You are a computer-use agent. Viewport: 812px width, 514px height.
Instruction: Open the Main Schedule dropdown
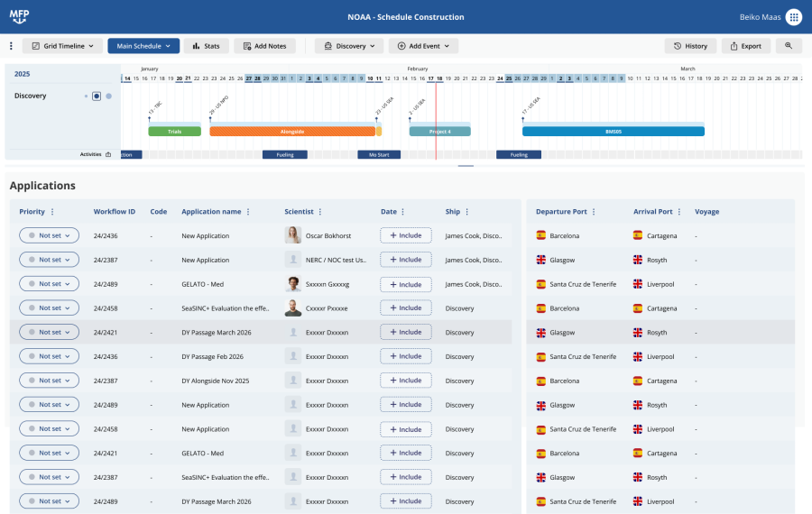pos(143,46)
